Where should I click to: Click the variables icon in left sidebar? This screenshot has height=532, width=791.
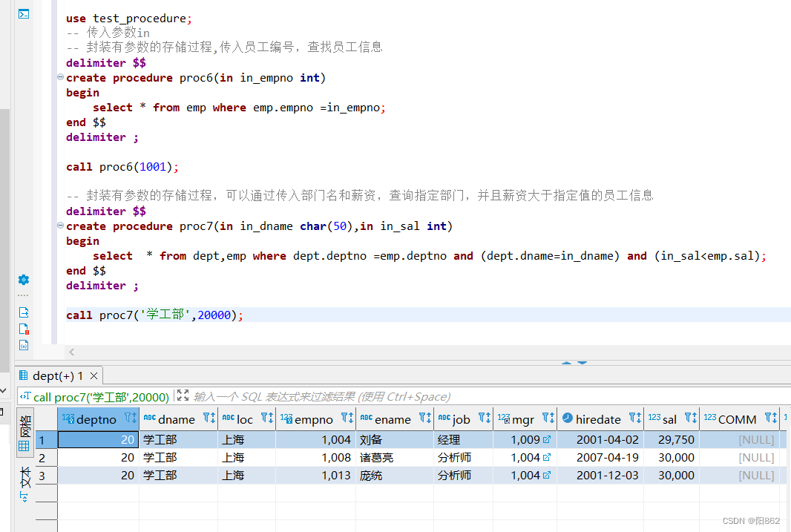point(24,345)
